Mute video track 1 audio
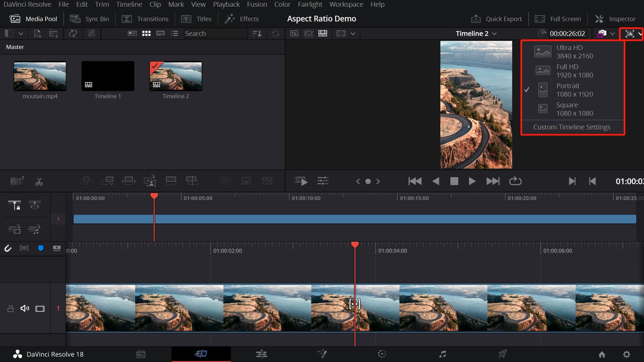Screen dimensions: 644x362 tap(24, 308)
